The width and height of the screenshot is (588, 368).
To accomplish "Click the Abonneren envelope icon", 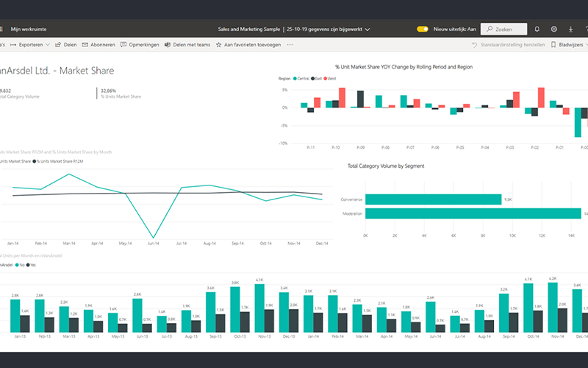I will tap(85, 44).
